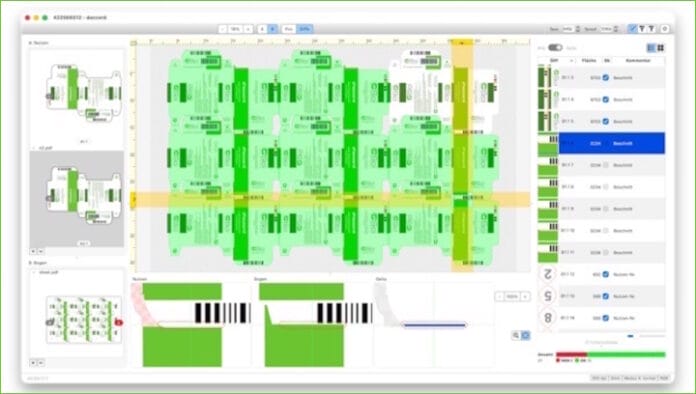
Task: Select the sheet.pdf Bogen thumbnail
Action: [x=83, y=320]
